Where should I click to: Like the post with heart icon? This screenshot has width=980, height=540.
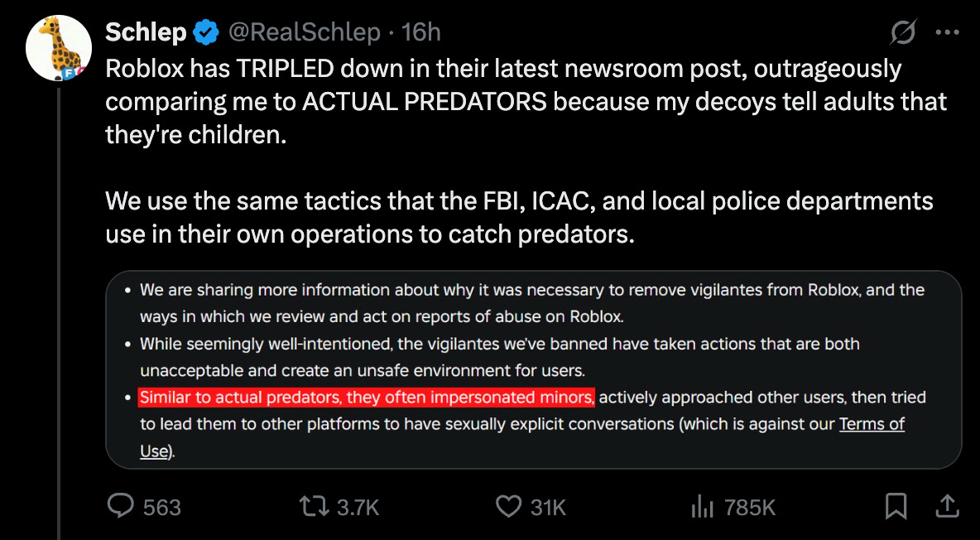[x=509, y=507]
